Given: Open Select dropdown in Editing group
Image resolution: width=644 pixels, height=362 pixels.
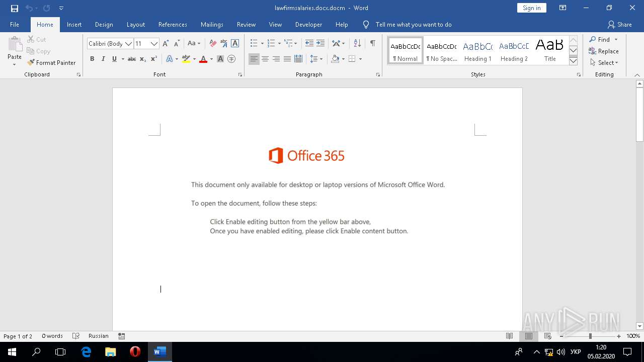Looking at the screenshot, I should (x=604, y=63).
